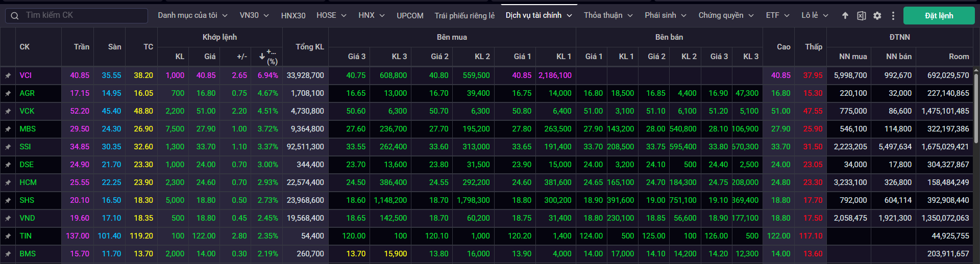Image resolution: width=980 pixels, height=264 pixels.
Task: Export table with the Excel icon
Action: [x=861, y=16]
